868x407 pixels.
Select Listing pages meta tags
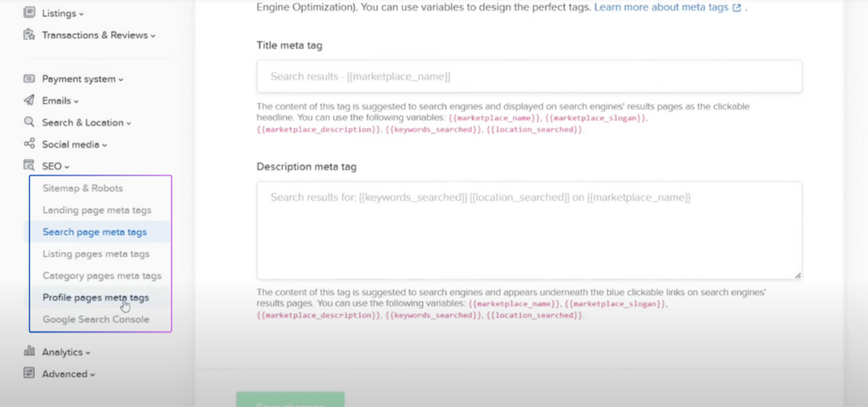(x=96, y=254)
